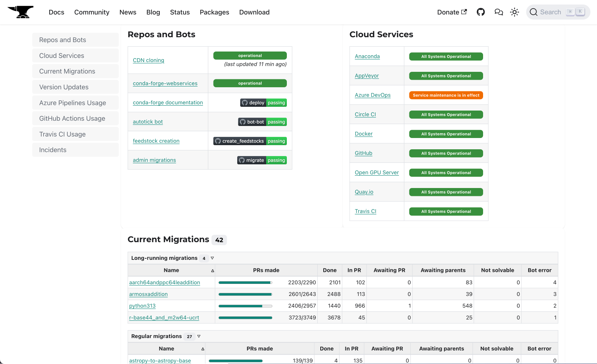This screenshot has width=597, height=364.
Task: Click the CDN cloning operational badge
Action: [x=250, y=56]
